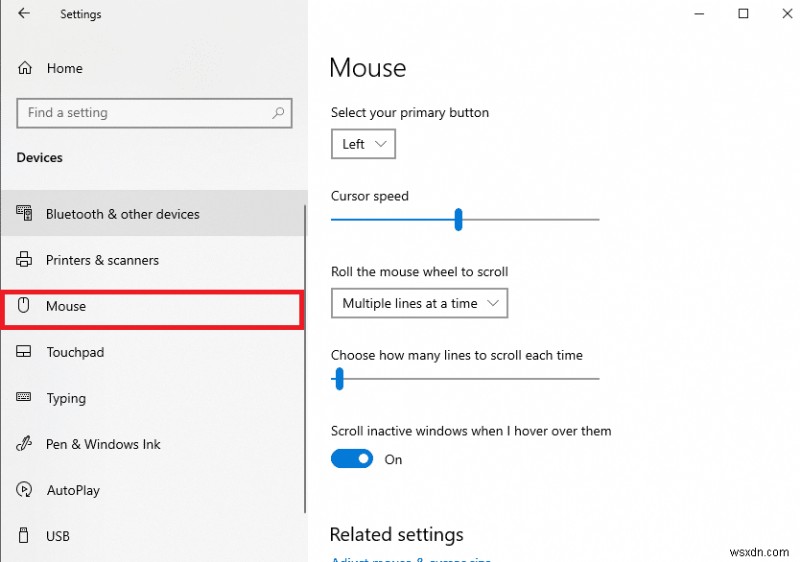Viewport: 800px width, 562px height.
Task: Click the Cursor speed slider handle
Action: [x=458, y=219]
